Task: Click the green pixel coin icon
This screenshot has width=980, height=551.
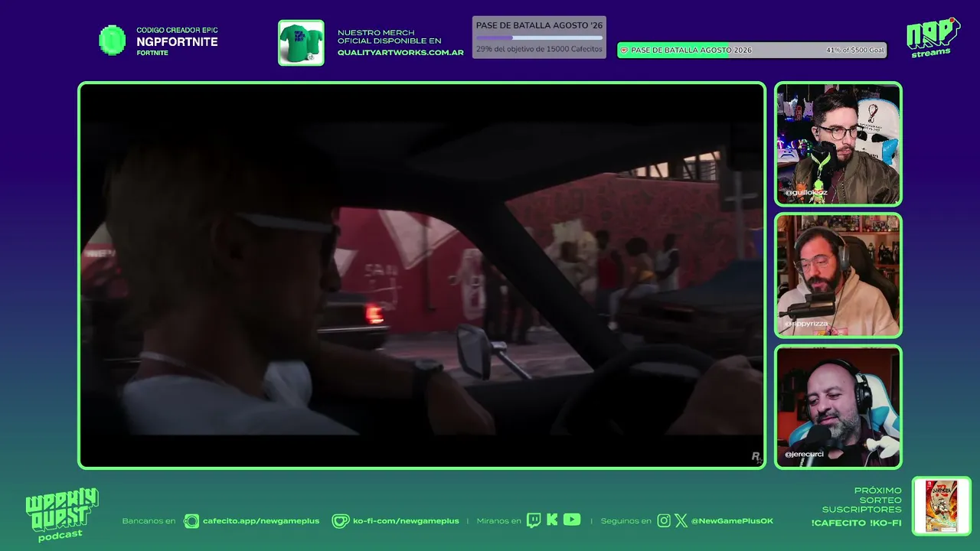Action: point(113,41)
